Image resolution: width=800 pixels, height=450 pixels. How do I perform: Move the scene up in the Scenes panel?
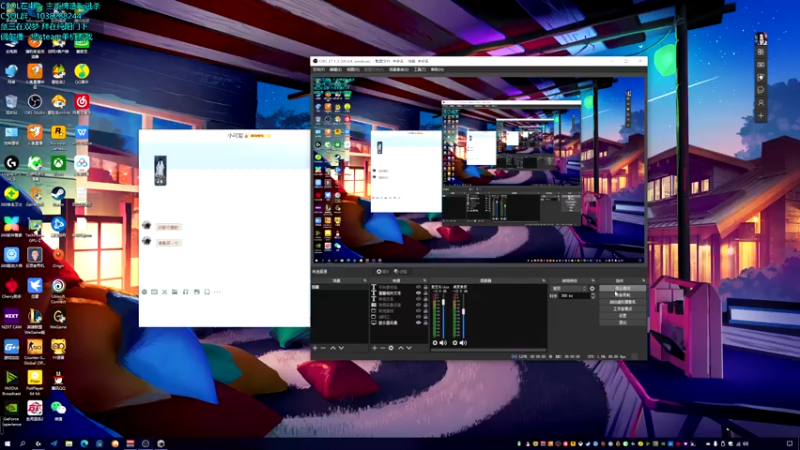tap(333, 348)
